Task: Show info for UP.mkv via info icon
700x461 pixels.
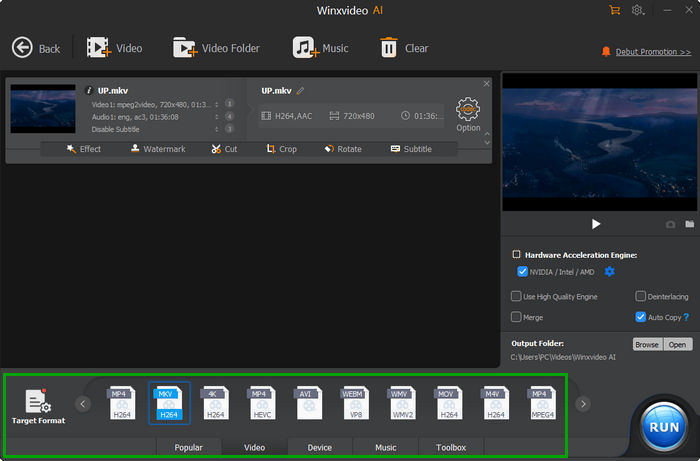Action: point(88,91)
